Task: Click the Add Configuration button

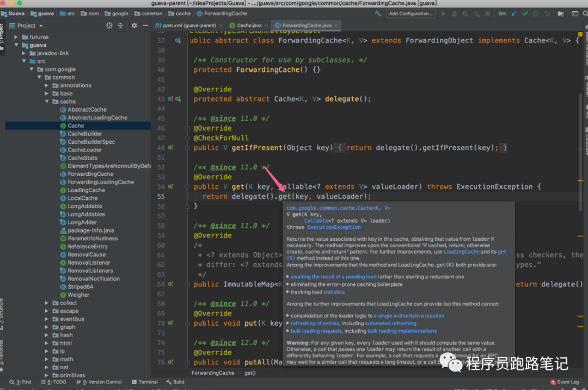Action: (x=410, y=14)
